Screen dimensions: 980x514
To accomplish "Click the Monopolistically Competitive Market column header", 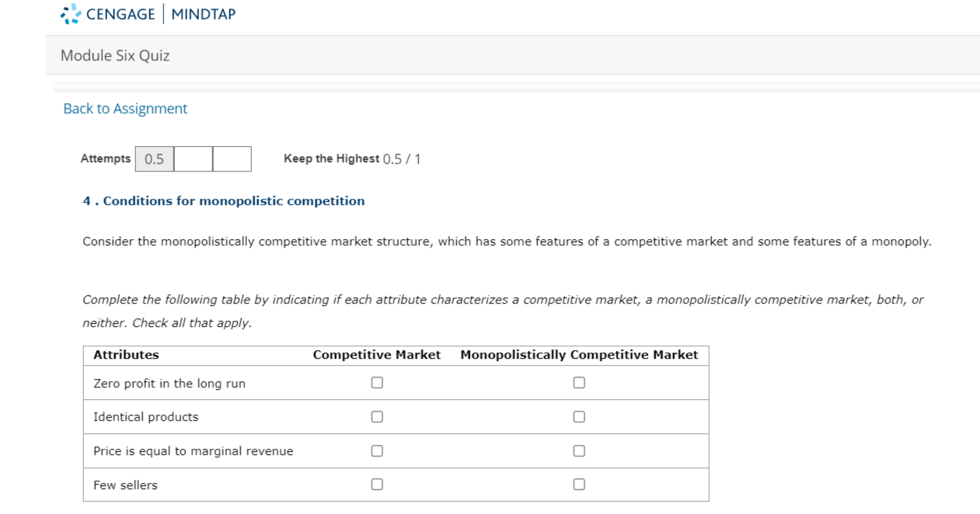I will (579, 354).
